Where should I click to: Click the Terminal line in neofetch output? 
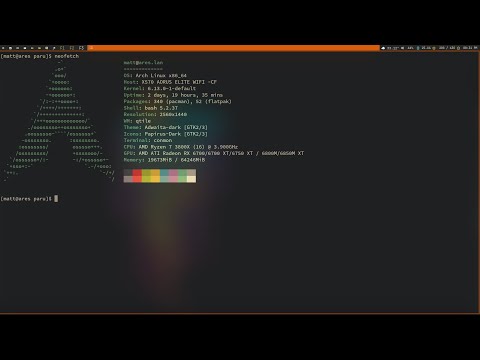(x=148, y=140)
